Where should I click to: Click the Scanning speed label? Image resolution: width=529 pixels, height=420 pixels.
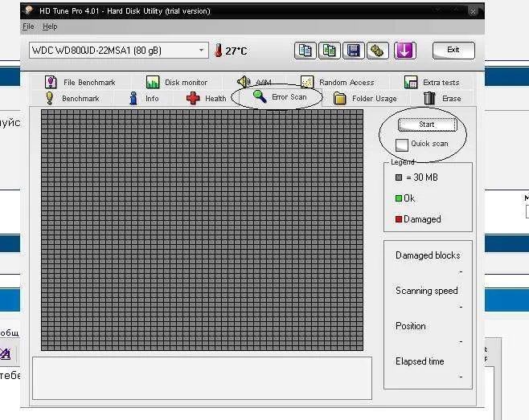coord(427,291)
